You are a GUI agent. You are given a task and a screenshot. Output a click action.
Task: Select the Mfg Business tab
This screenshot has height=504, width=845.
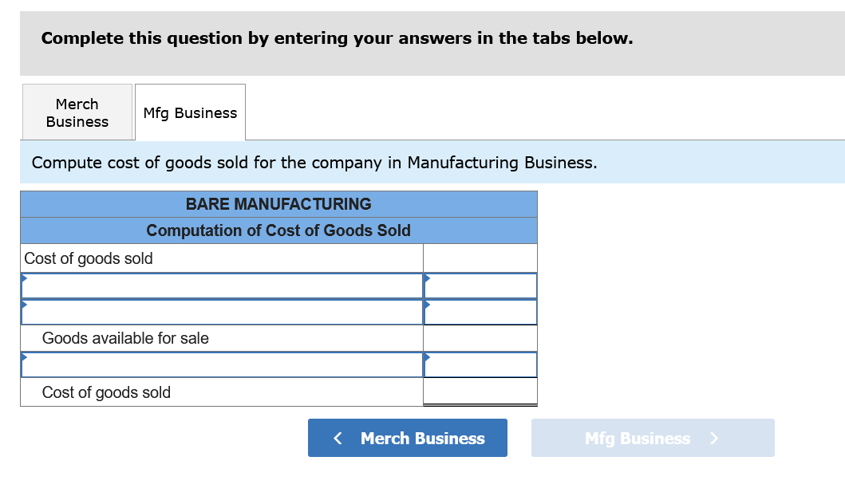pyautogui.click(x=190, y=112)
